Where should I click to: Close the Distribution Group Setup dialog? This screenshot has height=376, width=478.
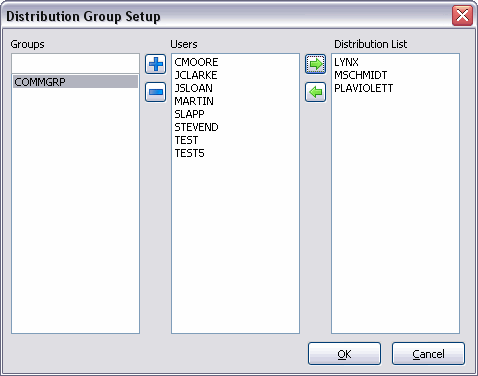tap(462, 15)
